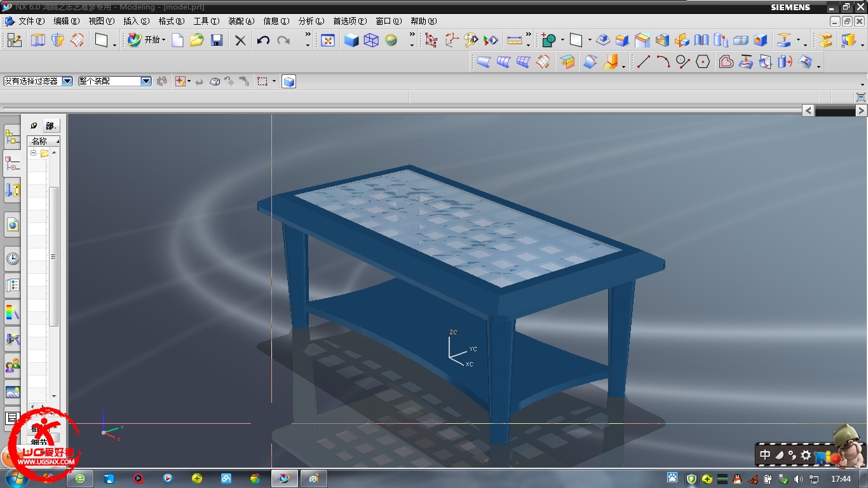Click the through-curve mesh surface icon
Viewport: 868px width, 488px height.
(x=523, y=62)
